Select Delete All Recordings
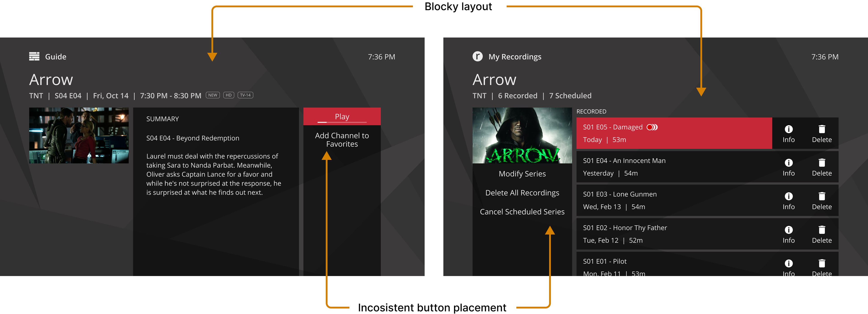 pos(522,193)
